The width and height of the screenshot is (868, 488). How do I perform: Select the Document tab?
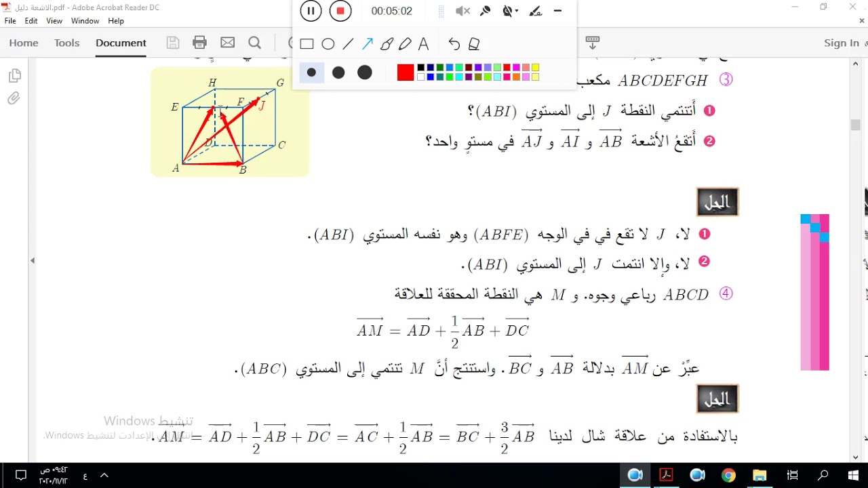point(121,43)
